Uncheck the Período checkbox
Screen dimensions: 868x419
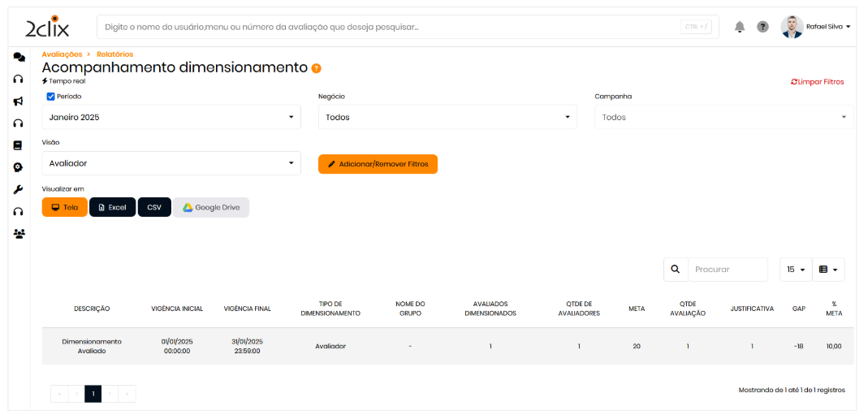[50, 96]
